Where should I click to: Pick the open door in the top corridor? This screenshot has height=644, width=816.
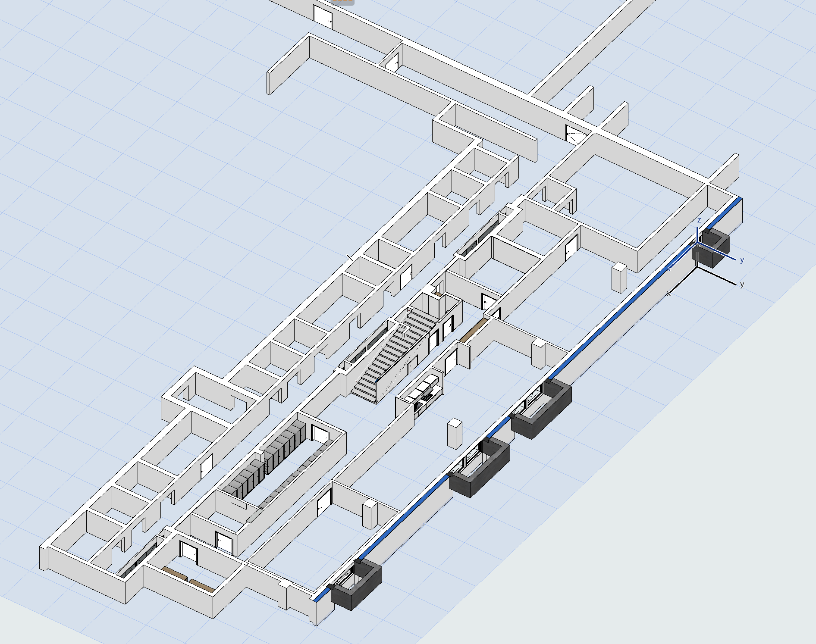(392, 63)
